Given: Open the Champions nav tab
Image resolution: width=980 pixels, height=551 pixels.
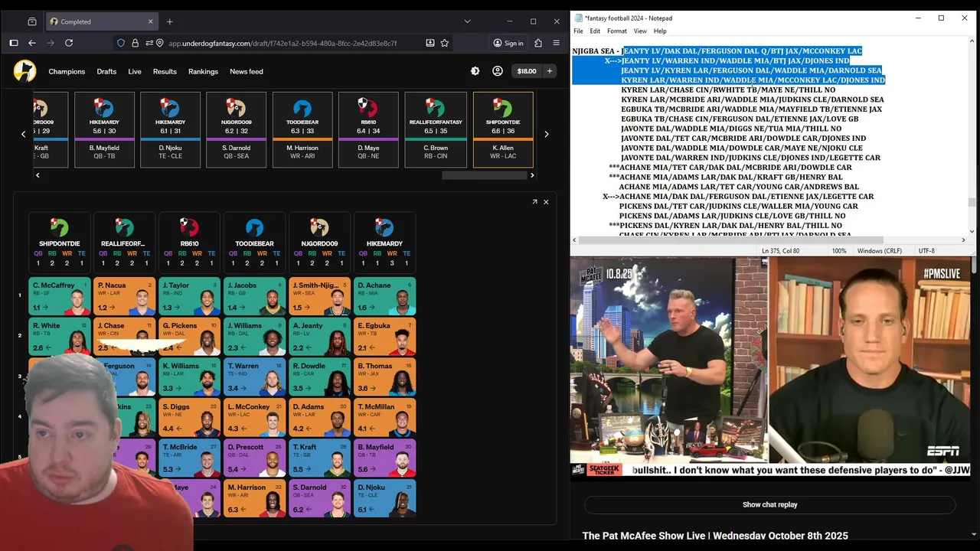Looking at the screenshot, I should pos(67,71).
